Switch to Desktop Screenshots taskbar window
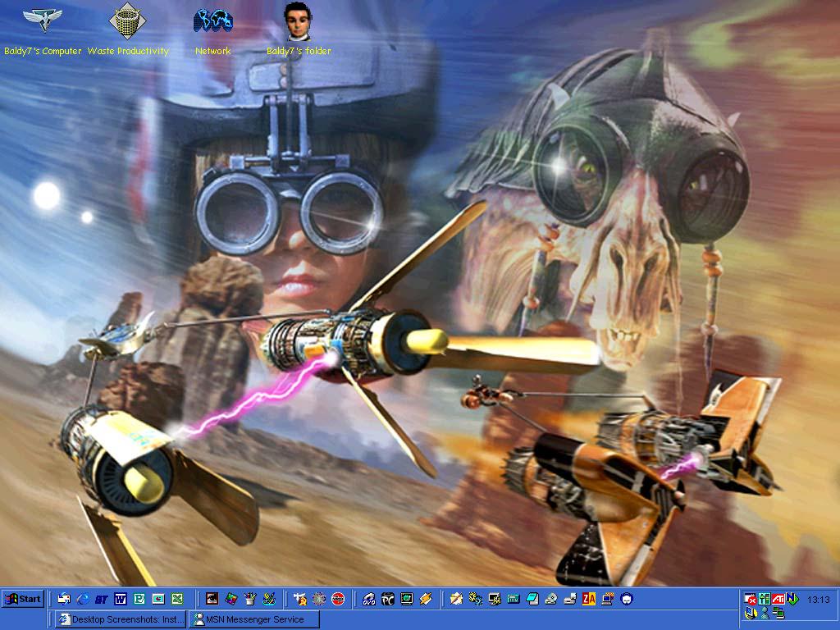 point(121,619)
